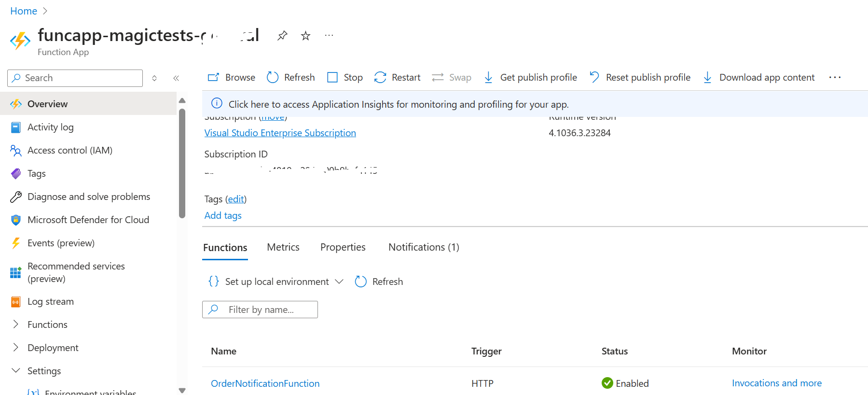Click sidebar scrollbar down arrow
Image resolution: width=868 pixels, height=395 pixels.
182,390
